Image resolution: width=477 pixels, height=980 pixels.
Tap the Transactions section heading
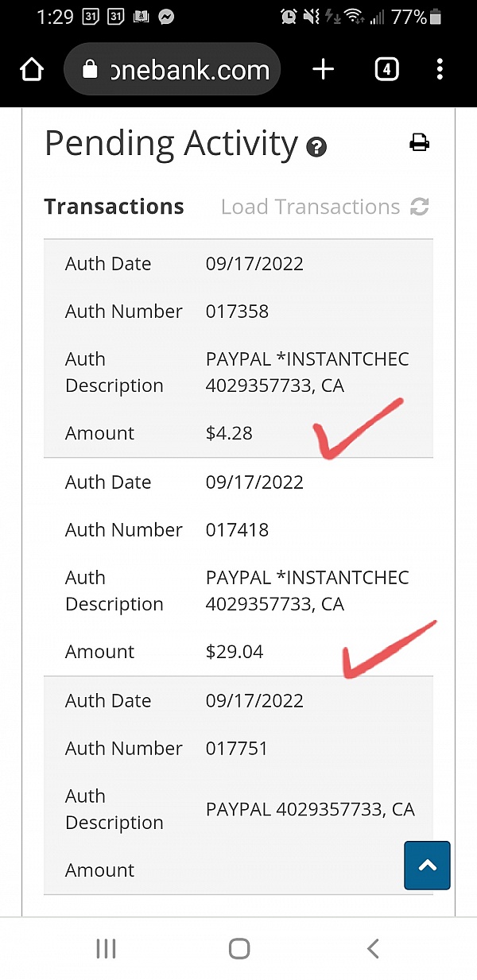(114, 207)
